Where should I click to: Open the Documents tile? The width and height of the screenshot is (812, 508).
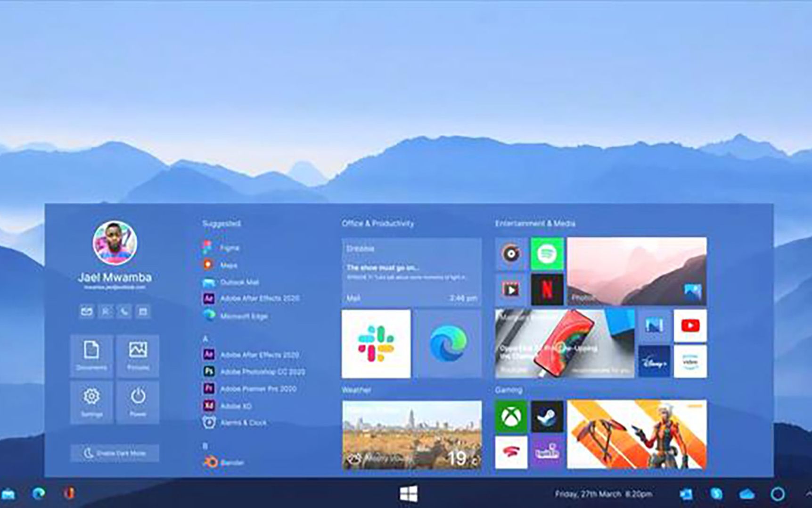pos(91,356)
